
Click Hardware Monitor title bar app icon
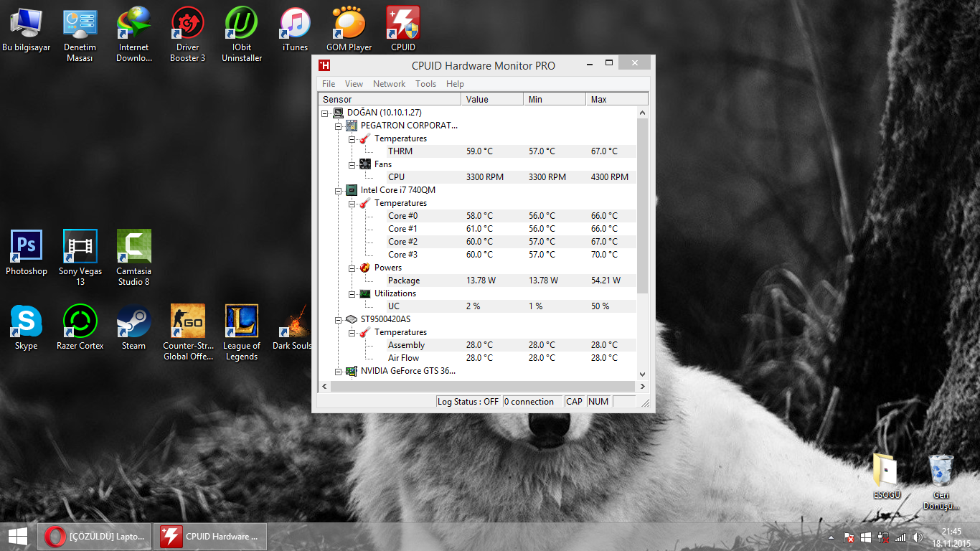click(324, 65)
